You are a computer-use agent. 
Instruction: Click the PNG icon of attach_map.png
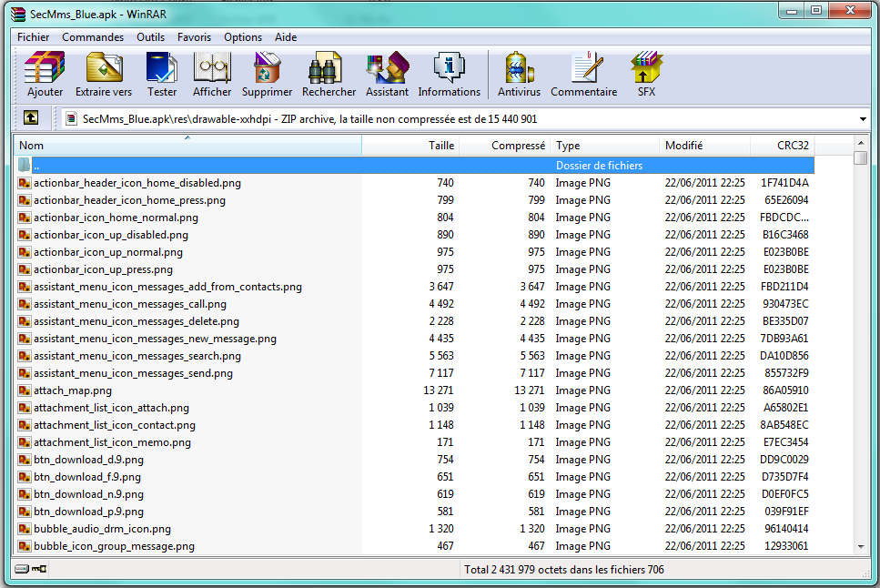pyautogui.click(x=25, y=390)
